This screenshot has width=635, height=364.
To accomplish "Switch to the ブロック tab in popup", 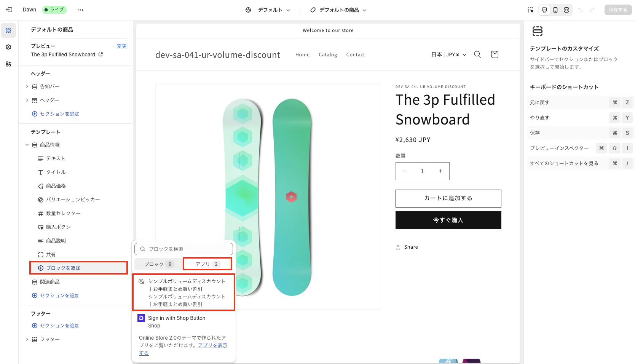I will [158, 263].
